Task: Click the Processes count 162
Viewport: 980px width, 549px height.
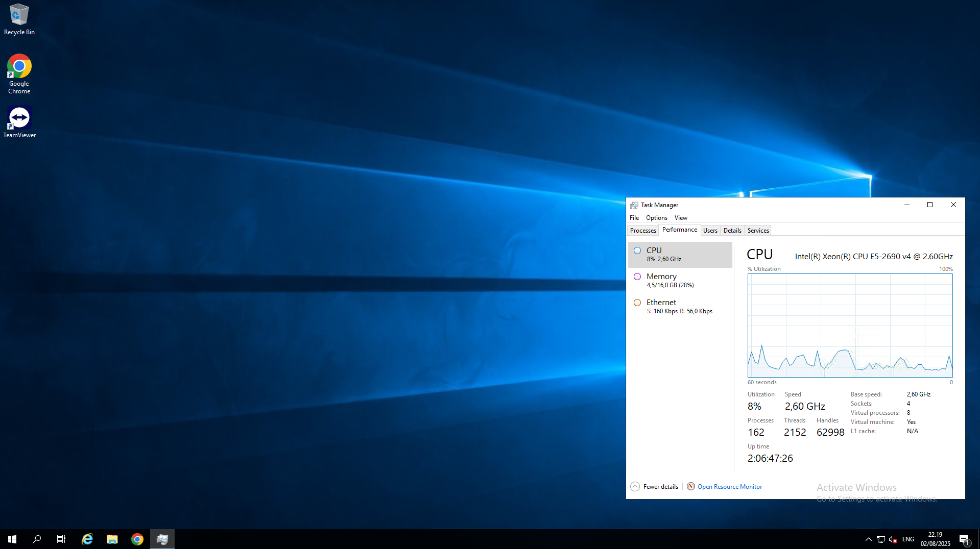Action: click(x=756, y=432)
